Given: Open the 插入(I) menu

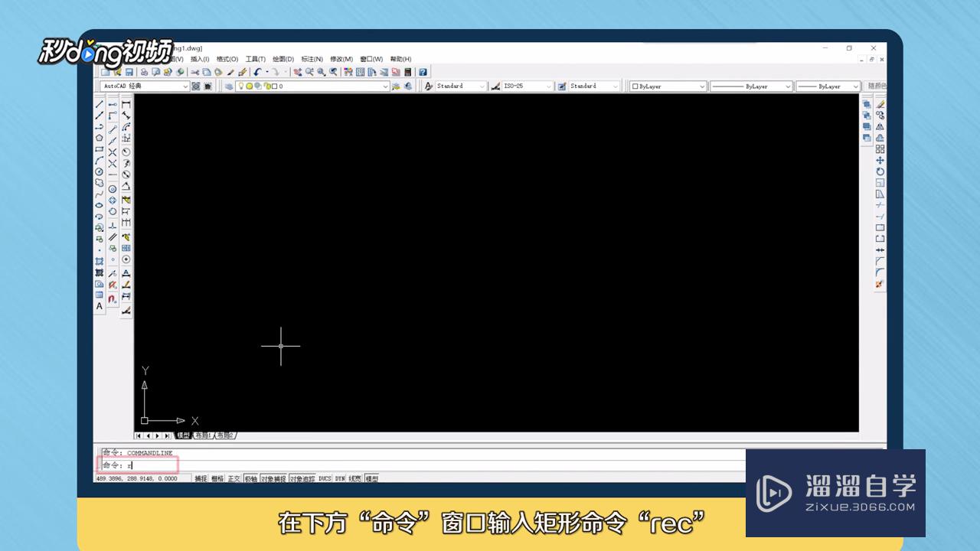Looking at the screenshot, I should point(200,59).
